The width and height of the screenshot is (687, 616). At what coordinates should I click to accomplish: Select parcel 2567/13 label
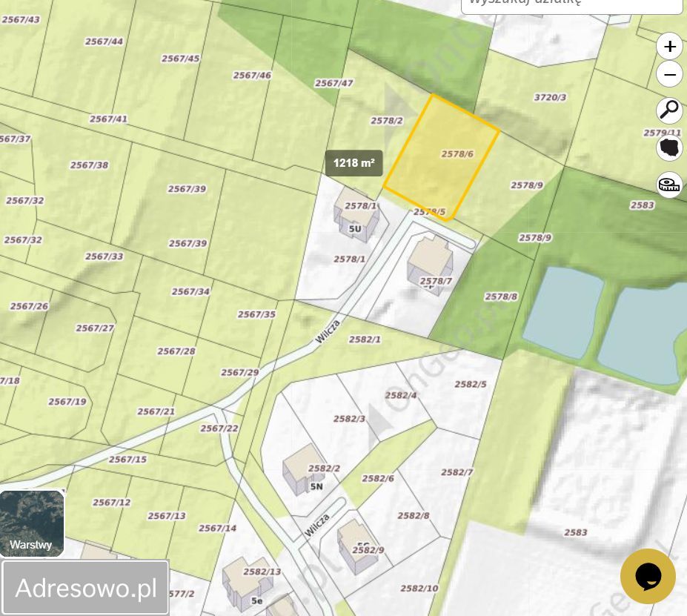tap(167, 516)
